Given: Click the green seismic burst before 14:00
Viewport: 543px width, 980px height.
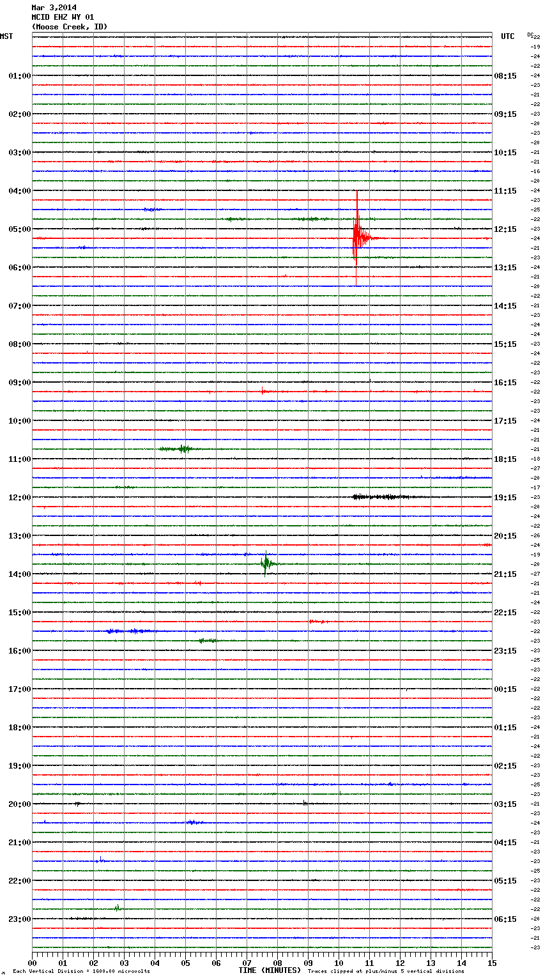Looking at the screenshot, I should (266, 563).
